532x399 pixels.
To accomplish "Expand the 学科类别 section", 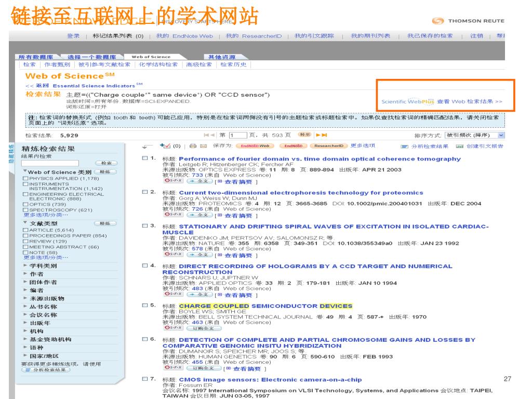I will tap(25, 265).
